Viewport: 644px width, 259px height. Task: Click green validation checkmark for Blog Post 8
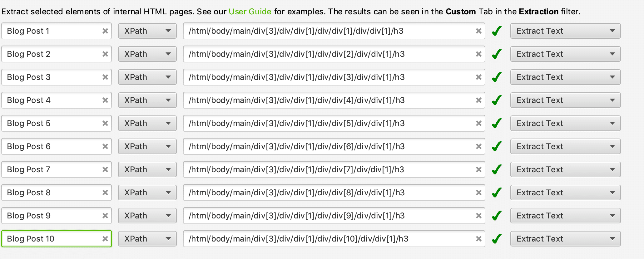pos(497,192)
